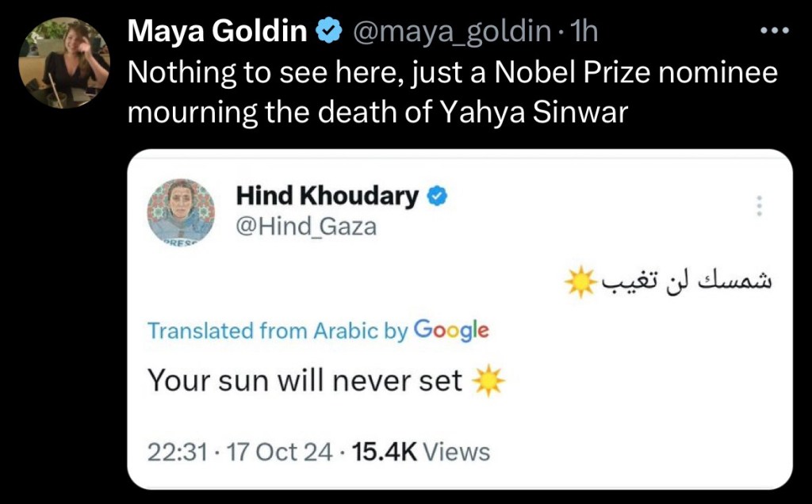This screenshot has width=812, height=504.
Task: Click Hind Khoudary's verified checkmark badge
Action: (437, 196)
